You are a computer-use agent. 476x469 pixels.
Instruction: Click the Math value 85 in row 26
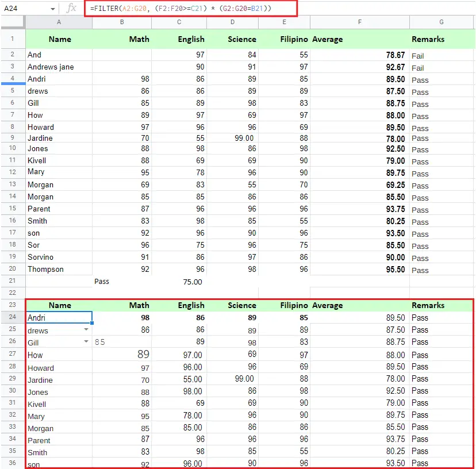(x=122, y=342)
